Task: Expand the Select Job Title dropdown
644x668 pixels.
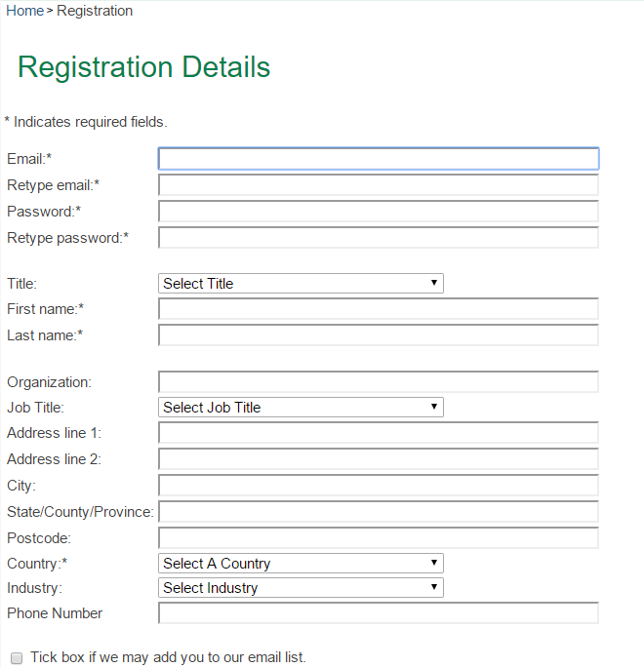Action: tap(301, 408)
